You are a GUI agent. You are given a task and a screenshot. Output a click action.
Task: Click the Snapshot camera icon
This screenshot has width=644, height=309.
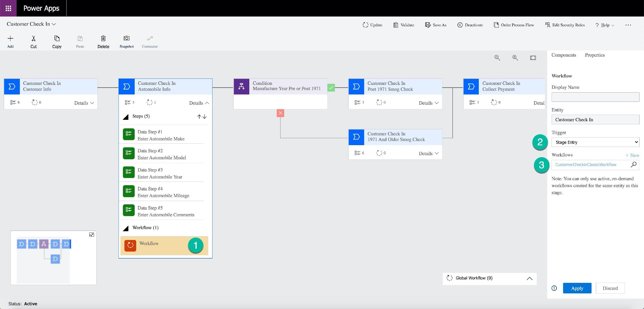point(126,39)
